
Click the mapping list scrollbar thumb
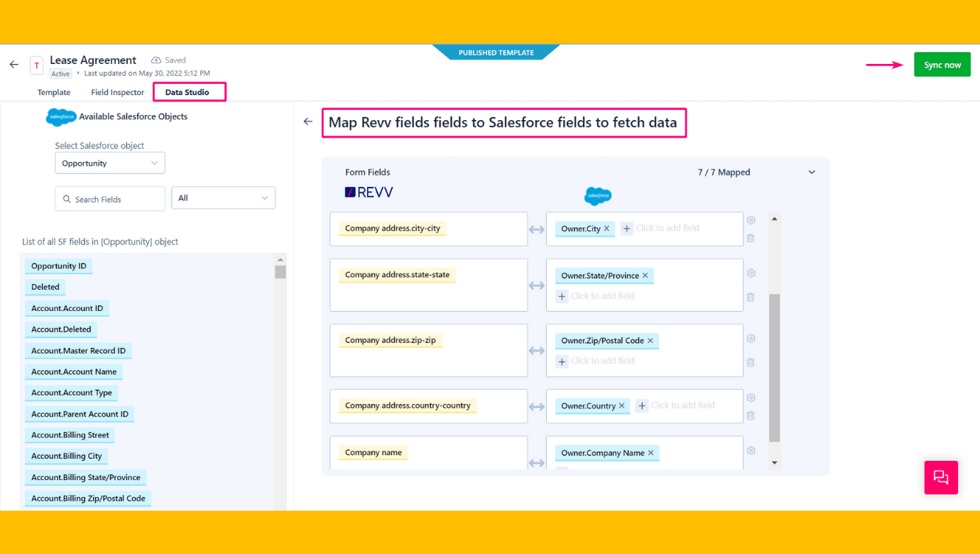tap(774, 368)
